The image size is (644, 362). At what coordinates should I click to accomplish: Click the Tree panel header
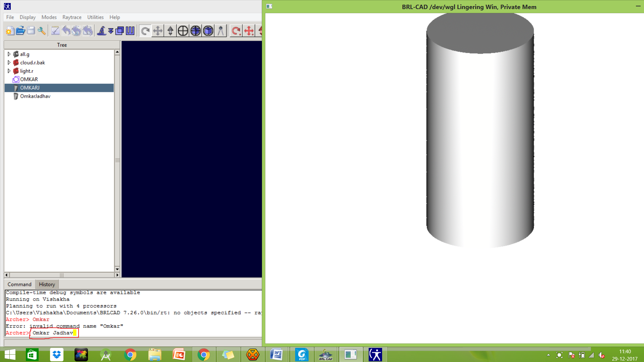click(62, 45)
